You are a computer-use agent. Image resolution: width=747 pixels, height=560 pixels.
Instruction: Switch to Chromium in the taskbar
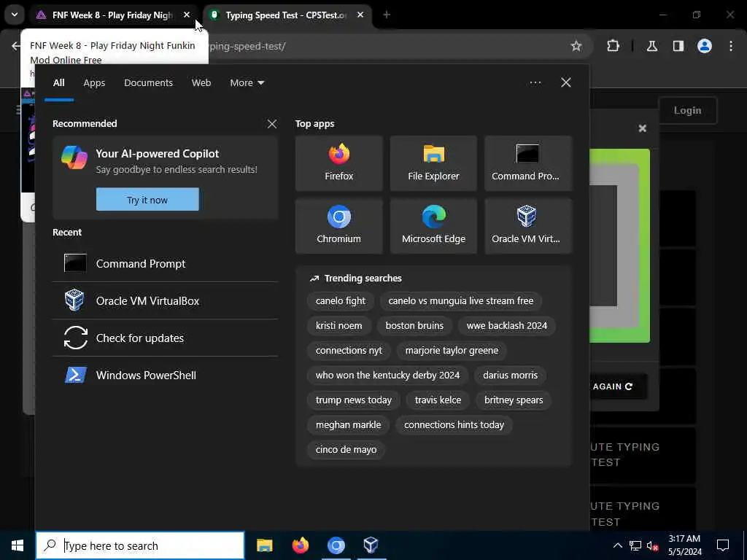click(336, 545)
